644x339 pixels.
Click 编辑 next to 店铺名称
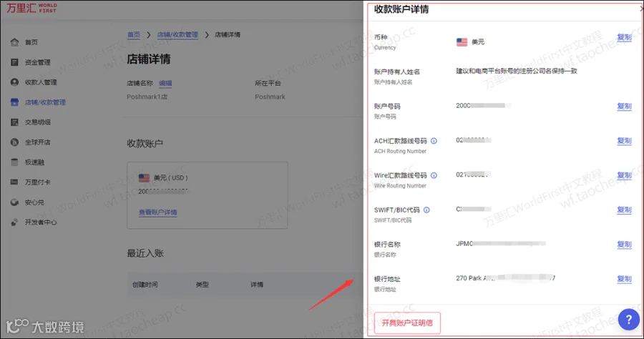click(x=165, y=83)
